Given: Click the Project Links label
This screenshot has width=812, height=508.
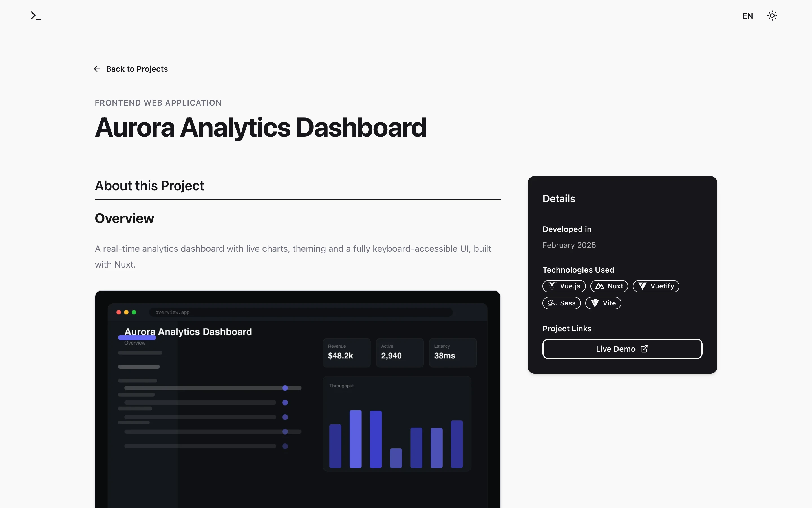Looking at the screenshot, I should [567, 329].
